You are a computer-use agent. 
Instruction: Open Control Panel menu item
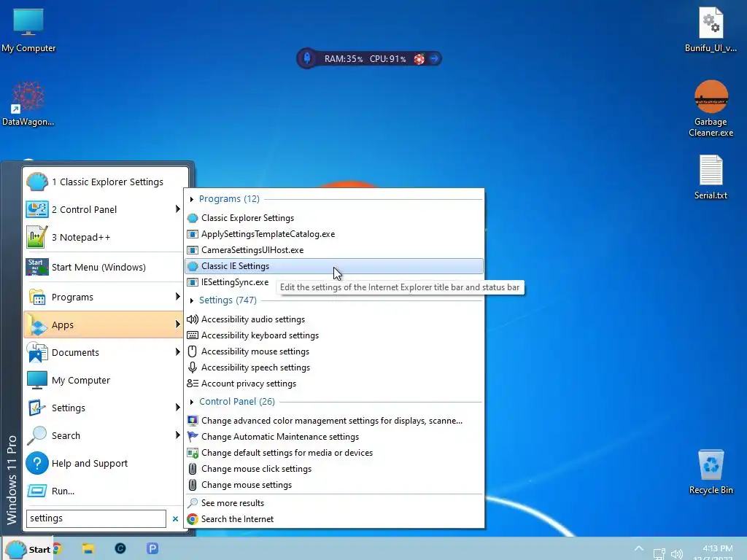(x=104, y=209)
